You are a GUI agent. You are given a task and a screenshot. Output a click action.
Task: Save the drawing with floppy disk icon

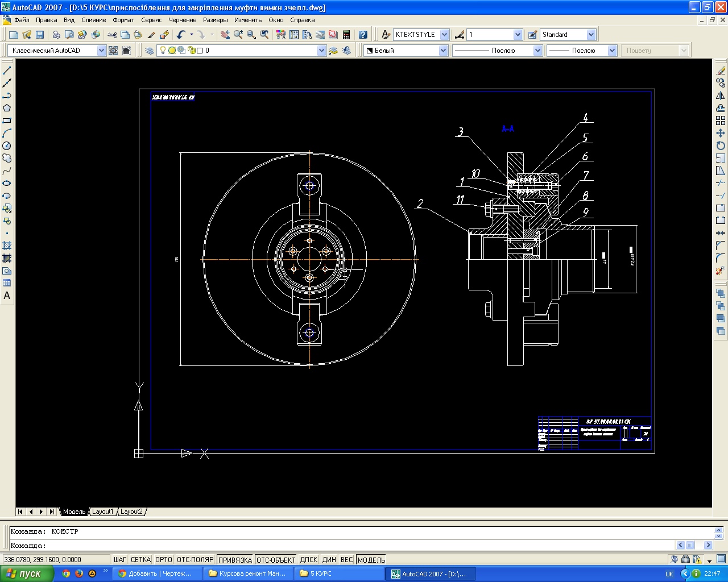click(x=40, y=35)
